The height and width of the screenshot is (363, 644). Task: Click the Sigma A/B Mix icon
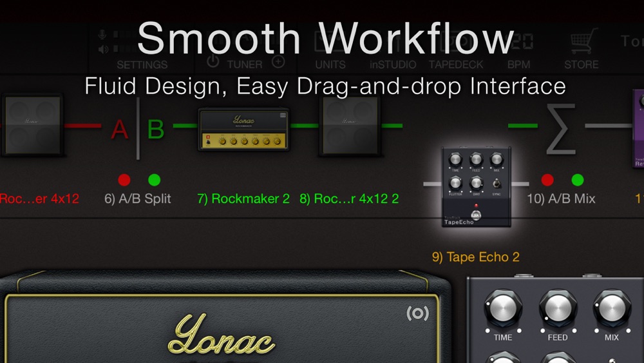pyautogui.click(x=561, y=129)
